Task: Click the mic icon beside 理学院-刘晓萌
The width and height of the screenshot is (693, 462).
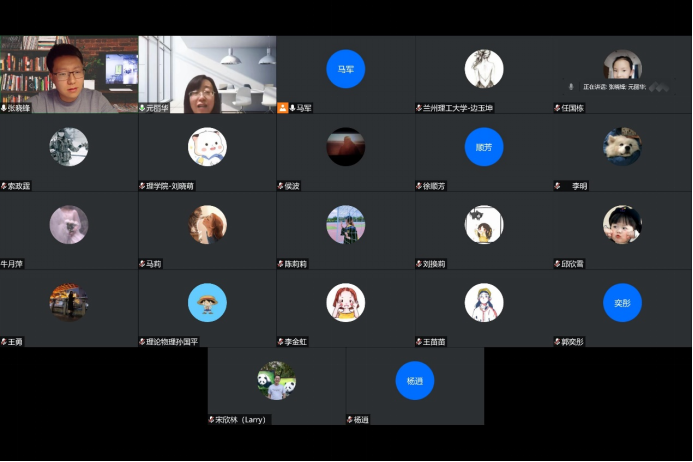Action: tap(142, 186)
